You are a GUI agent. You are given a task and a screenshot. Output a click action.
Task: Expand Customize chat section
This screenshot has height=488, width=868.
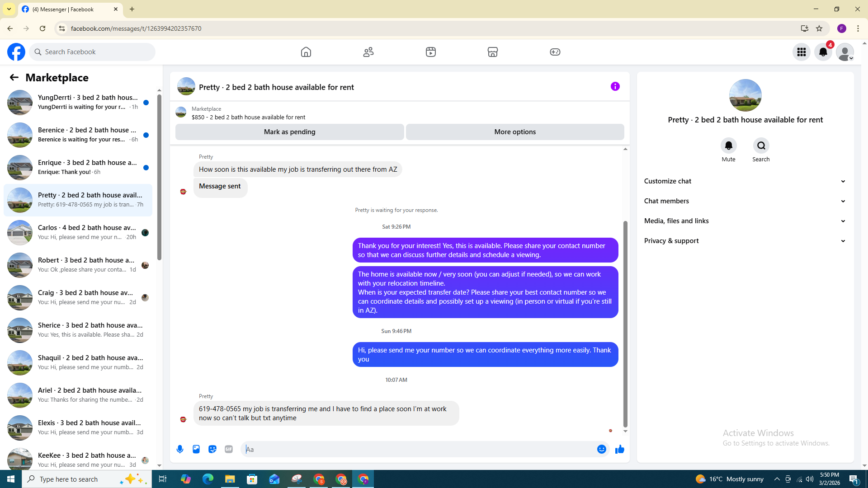[x=745, y=181]
